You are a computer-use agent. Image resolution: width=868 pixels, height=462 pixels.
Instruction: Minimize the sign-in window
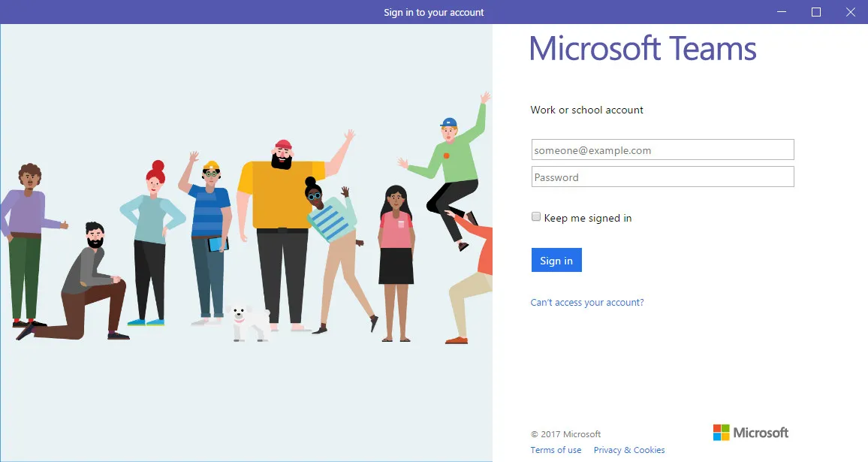click(x=782, y=11)
